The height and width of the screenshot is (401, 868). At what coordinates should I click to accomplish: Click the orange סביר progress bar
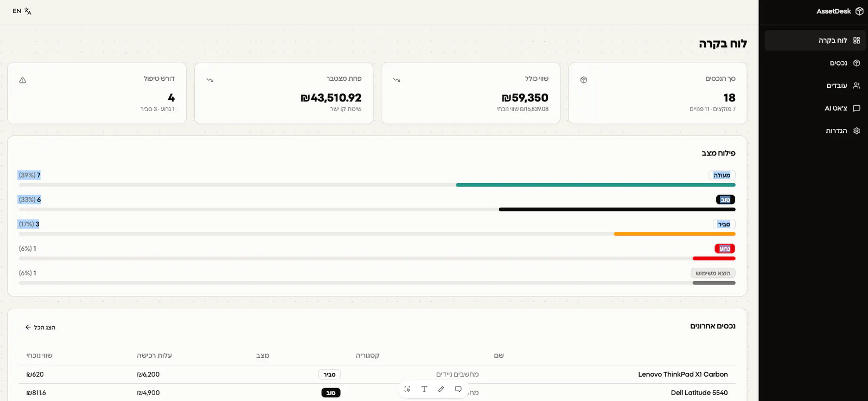674,234
